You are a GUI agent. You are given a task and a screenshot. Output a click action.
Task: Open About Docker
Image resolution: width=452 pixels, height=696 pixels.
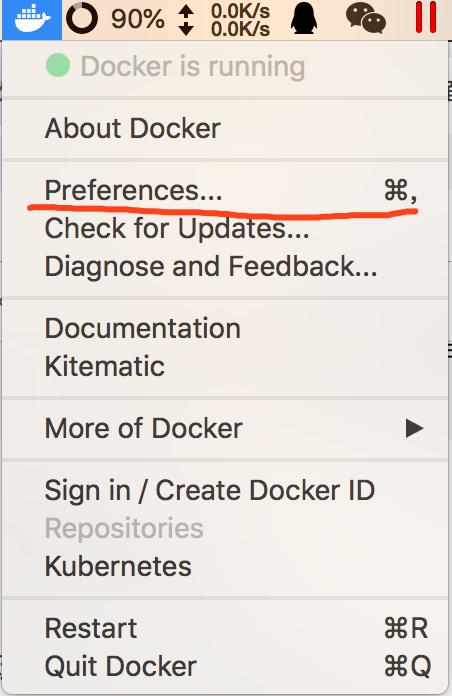225,129
